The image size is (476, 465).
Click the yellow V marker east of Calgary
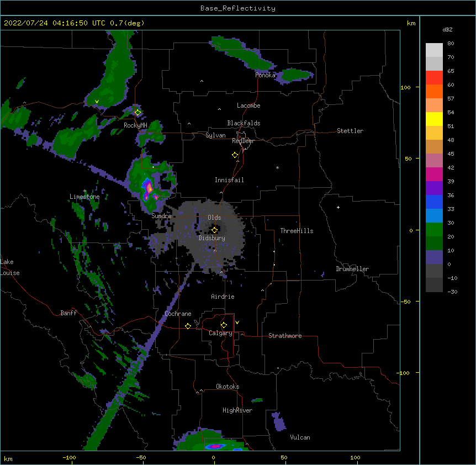tap(237, 323)
